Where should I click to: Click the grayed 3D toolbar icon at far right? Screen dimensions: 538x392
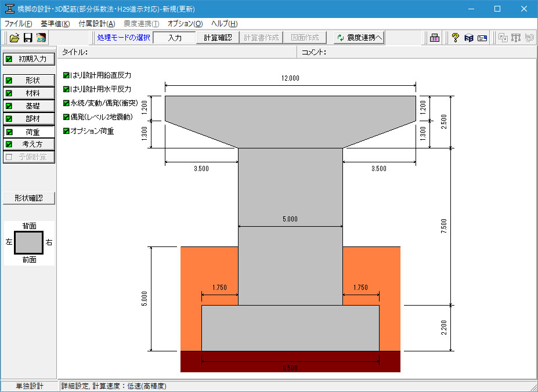[529, 38]
